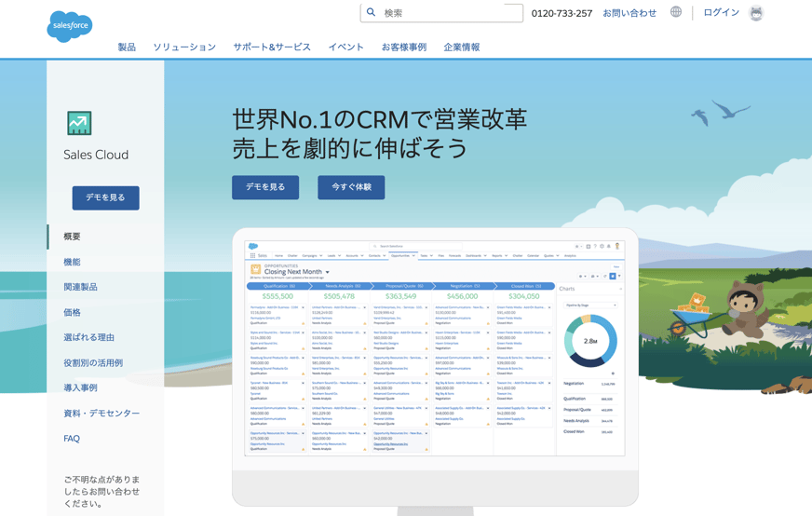The height and width of the screenshot is (516, 812).
Task: Click the Sales Cloud dashboard screenshot on monitor
Action: pos(435,348)
